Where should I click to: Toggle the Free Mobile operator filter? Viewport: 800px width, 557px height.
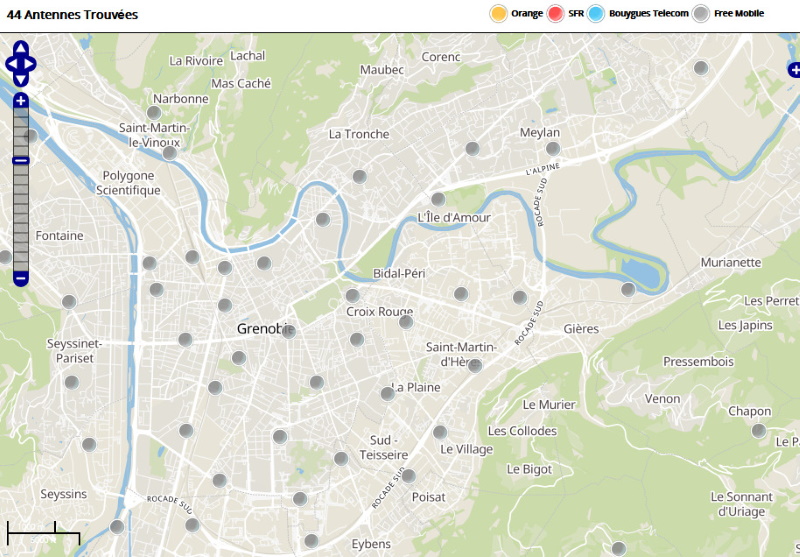point(702,14)
